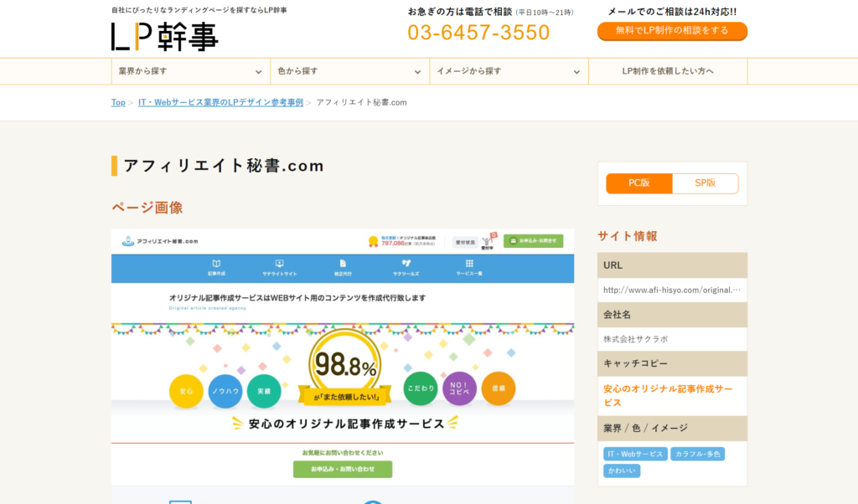
Task: Open the LP制作を依頼したい方へ menu
Action: point(668,71)
